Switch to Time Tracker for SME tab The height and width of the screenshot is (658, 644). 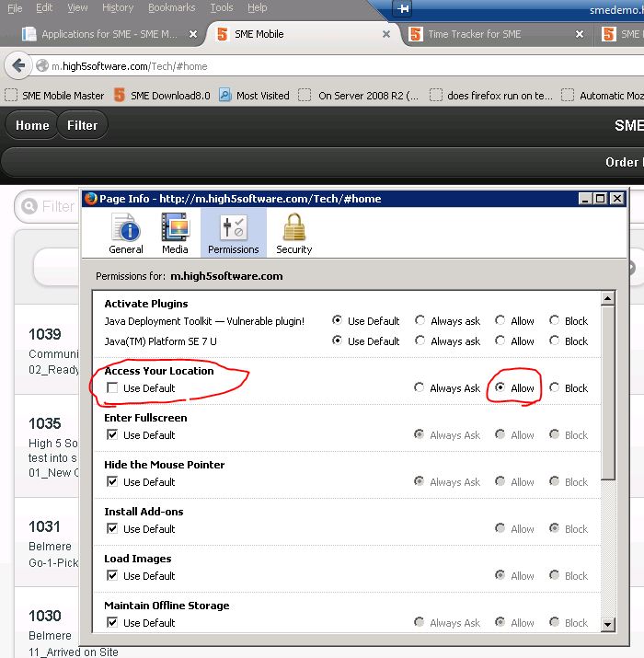pos(475,34)
